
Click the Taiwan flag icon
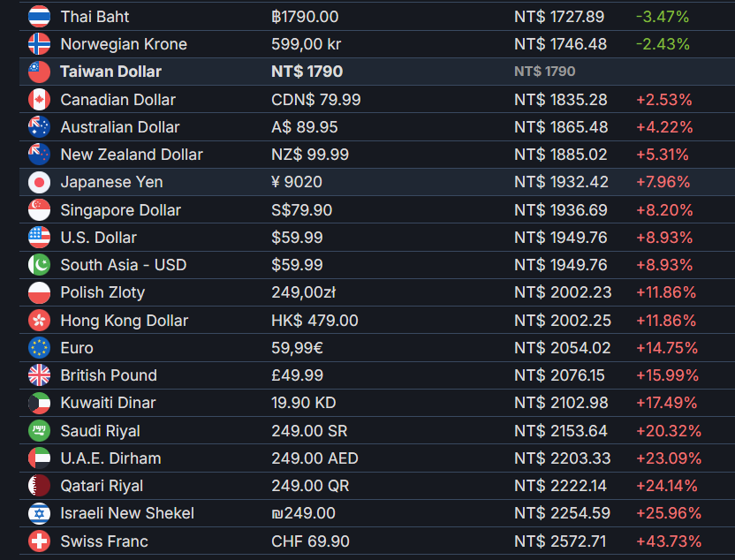tap(40, 72)
